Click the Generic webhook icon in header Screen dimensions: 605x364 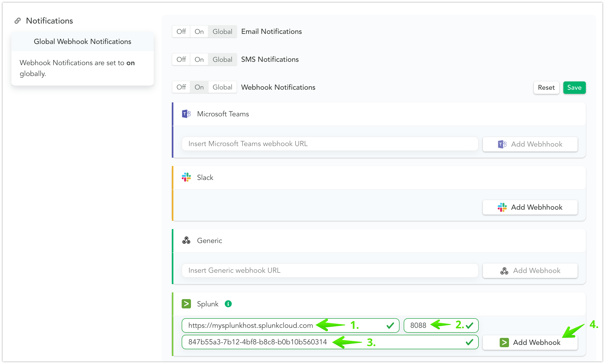186,240
